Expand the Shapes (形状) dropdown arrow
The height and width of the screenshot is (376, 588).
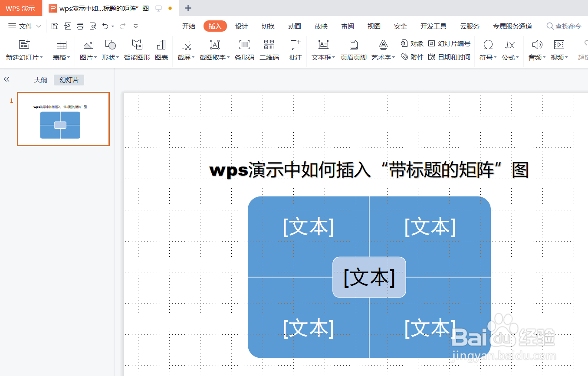[x=118, y=57]
